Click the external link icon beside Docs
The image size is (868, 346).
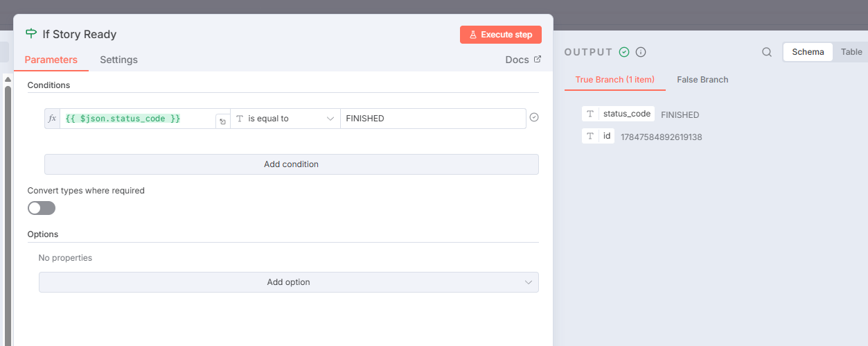[537, 60]
